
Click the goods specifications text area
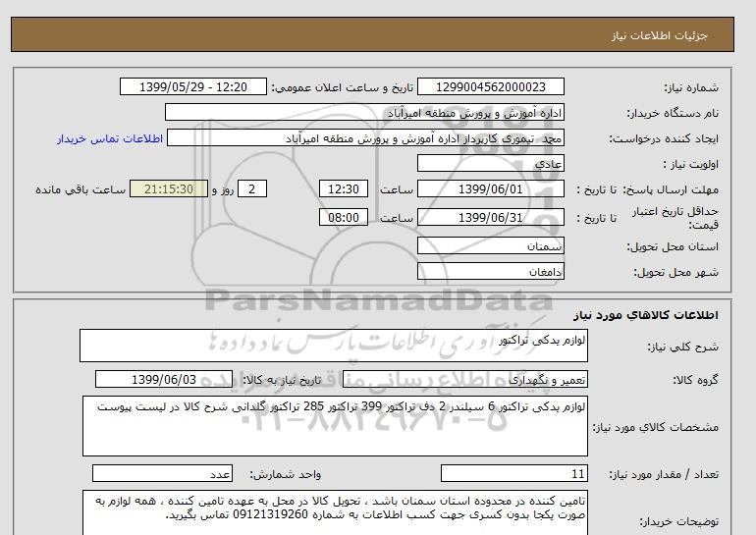tap(335, 426)
